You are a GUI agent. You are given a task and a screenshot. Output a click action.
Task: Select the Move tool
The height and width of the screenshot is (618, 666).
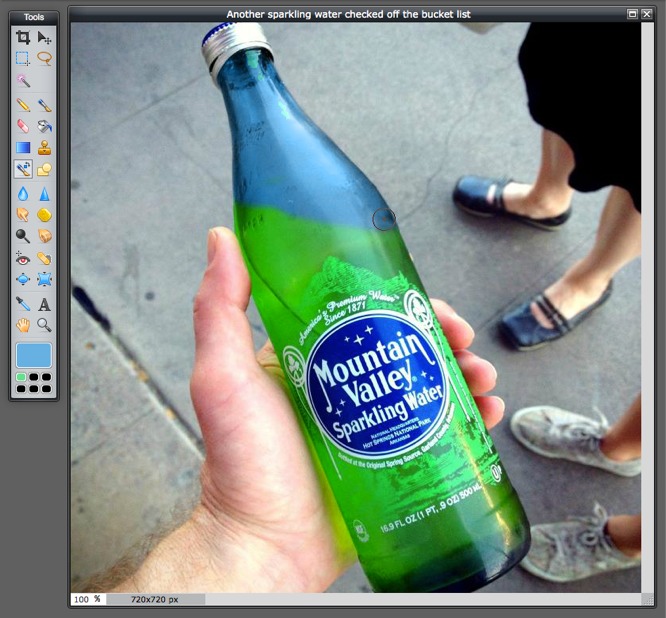point(44,37)
